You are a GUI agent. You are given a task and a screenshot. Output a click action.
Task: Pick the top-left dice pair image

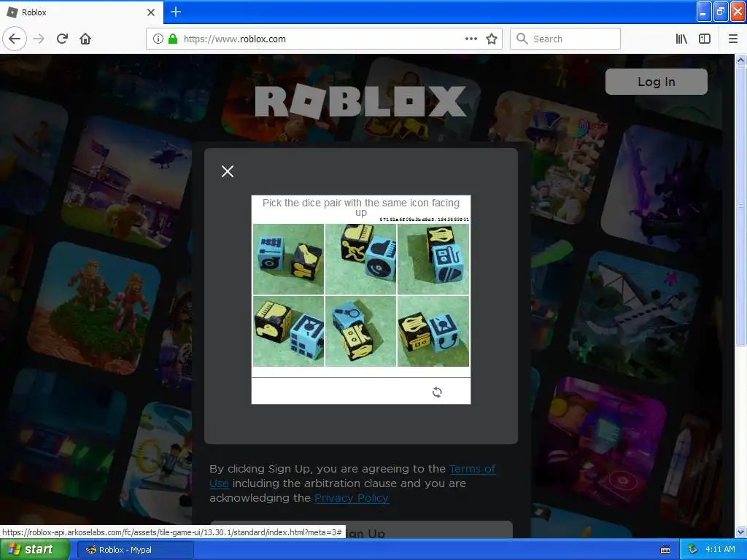288,259
